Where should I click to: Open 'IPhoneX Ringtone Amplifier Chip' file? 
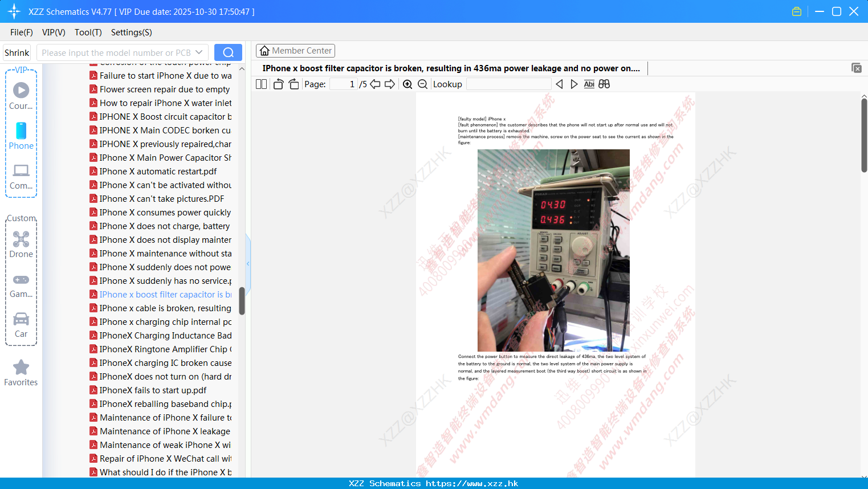pos(161,349)
